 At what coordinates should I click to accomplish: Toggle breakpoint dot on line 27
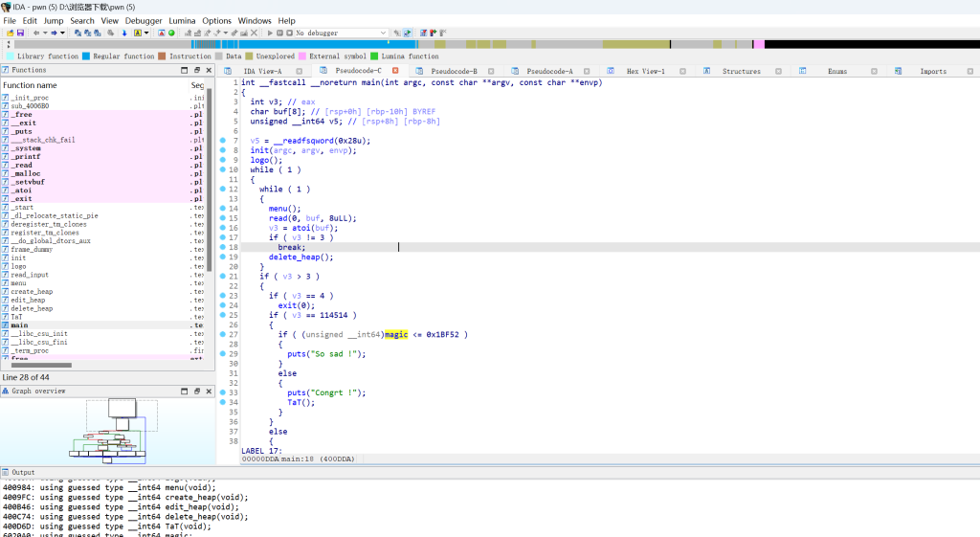(223, 334)
